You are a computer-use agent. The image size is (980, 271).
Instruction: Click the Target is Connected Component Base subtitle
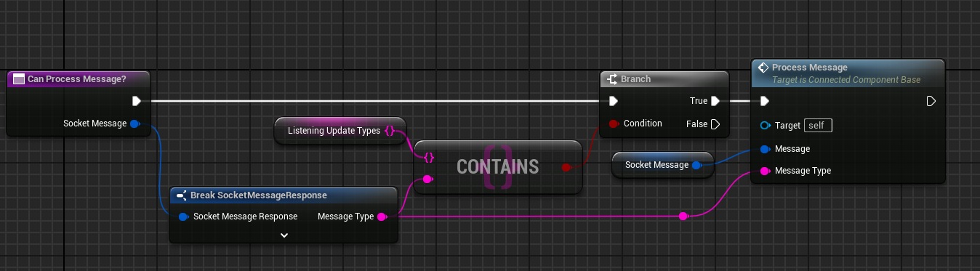coord(846,80)
